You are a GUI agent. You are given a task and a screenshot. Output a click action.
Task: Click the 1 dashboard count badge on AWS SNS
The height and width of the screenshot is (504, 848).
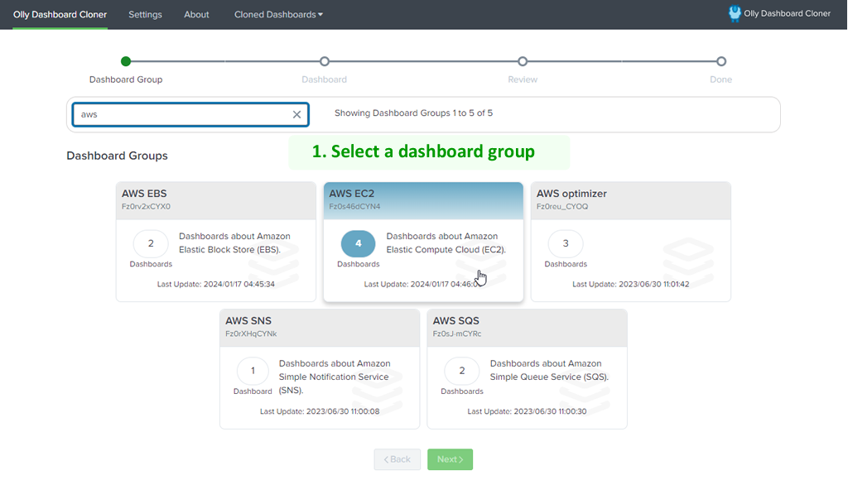253,371
